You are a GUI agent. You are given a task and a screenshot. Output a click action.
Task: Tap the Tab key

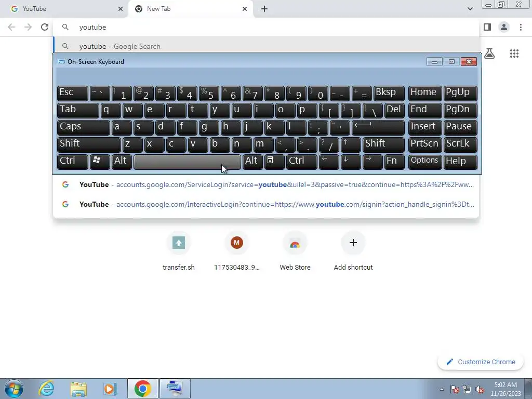[78, 110]
